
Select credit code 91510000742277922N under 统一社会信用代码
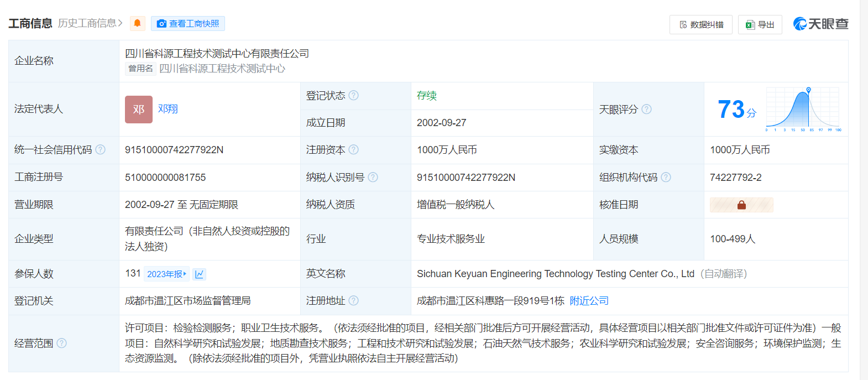(174, 150)
